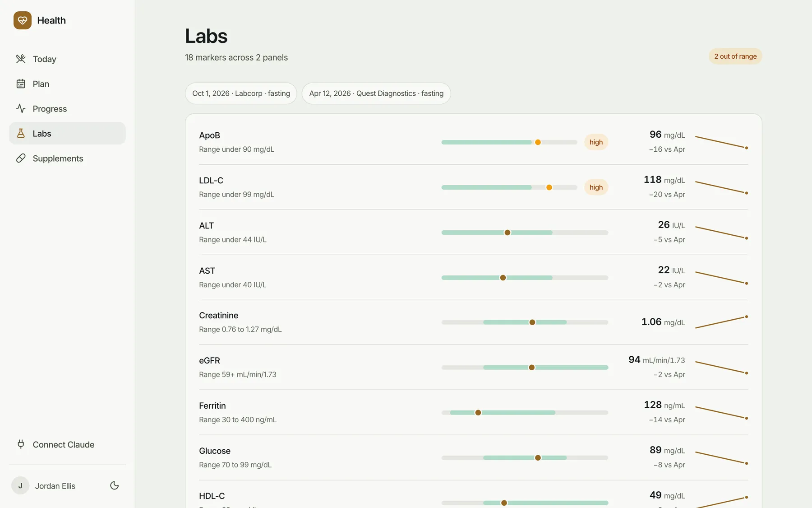Go to the Plan section
This screenshot has height=508, width=812.
pos(67,84)
